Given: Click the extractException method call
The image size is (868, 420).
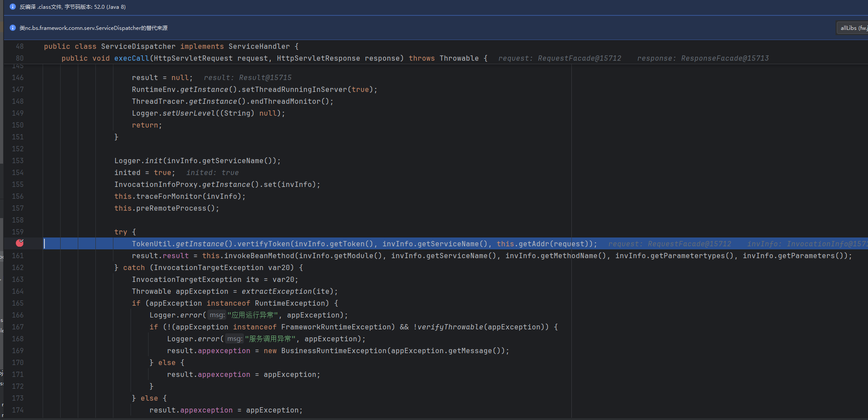Looking at the screenshot, I should pyautogui.click(x=276, y=291).
